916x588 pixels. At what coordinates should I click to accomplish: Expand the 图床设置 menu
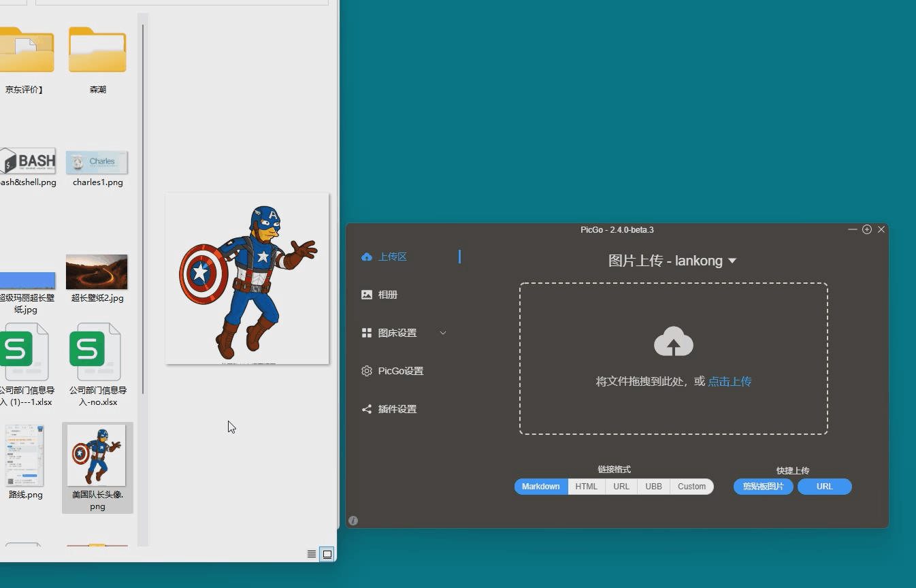[x=403, y=333]
